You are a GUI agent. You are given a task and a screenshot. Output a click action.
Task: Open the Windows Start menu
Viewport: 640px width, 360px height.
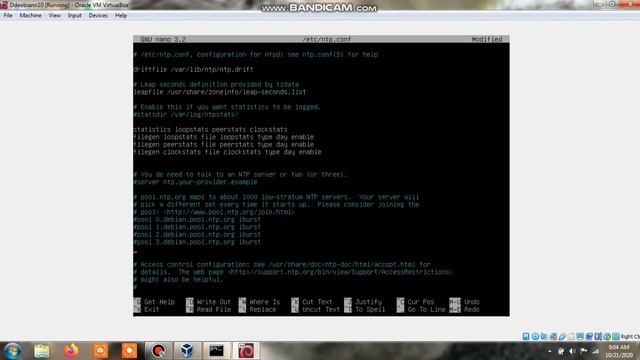coord(12,351)
